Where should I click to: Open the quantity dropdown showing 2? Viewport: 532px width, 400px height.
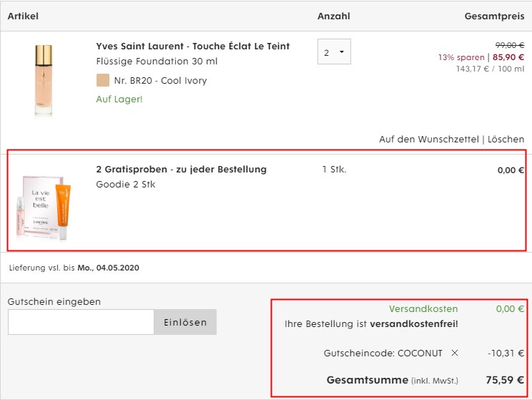[x=334, y=52]
